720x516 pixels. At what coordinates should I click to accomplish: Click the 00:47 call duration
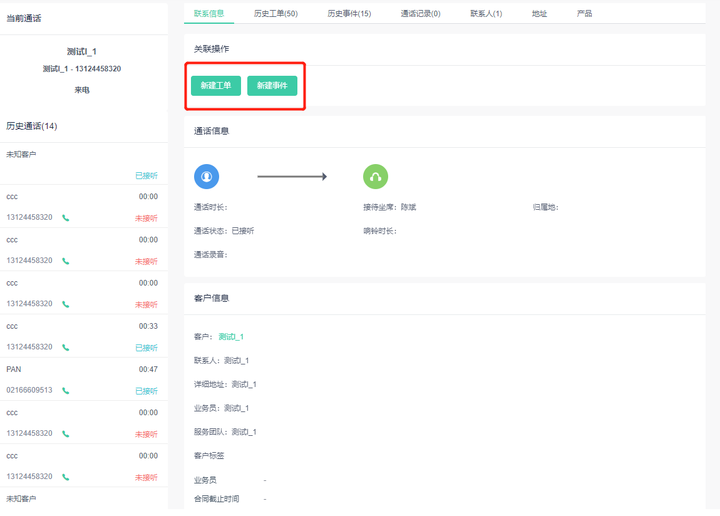click(x=148, y=369)
